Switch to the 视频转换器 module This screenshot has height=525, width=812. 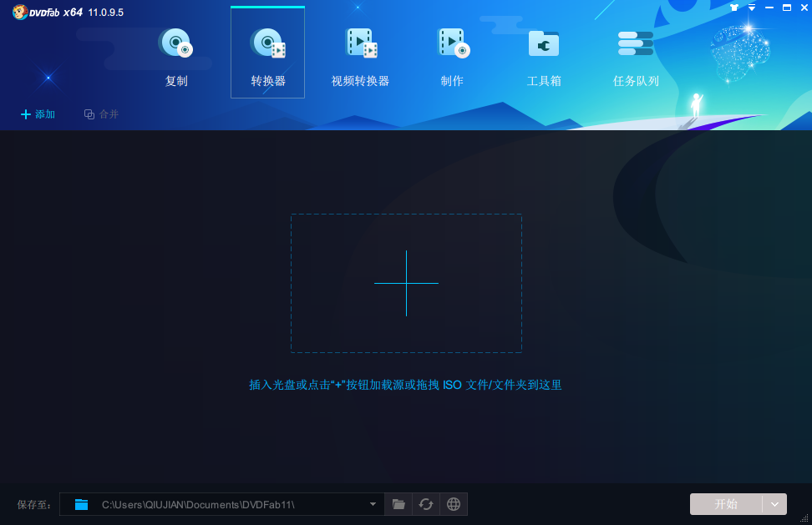tap(360, 57)
